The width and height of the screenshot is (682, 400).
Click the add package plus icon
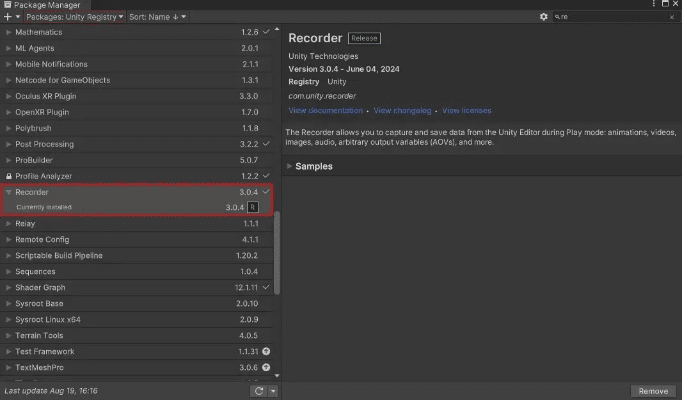pyautogui.click(x=9, y=17)
